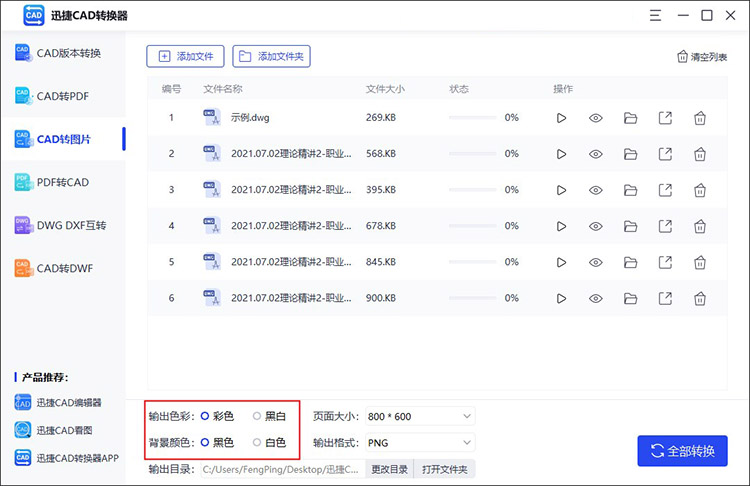The height and width of the screenshot is (486, 750).
Task: Click the 添加文件 button
Action: [x=185, y=56]
